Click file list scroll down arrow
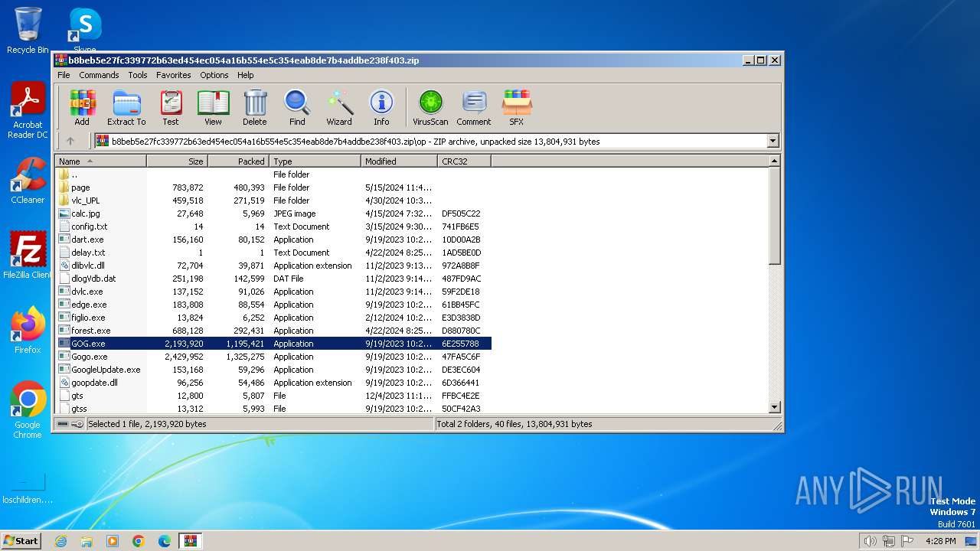980x551 pixels. [774, 407]
